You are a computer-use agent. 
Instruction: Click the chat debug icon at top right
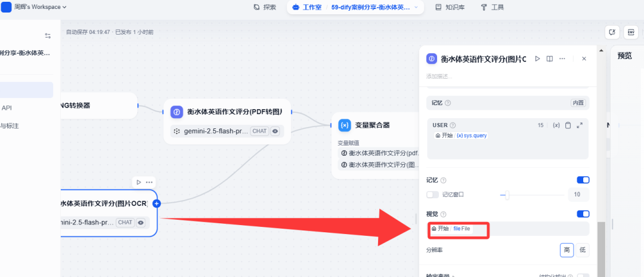click(612, 32)
